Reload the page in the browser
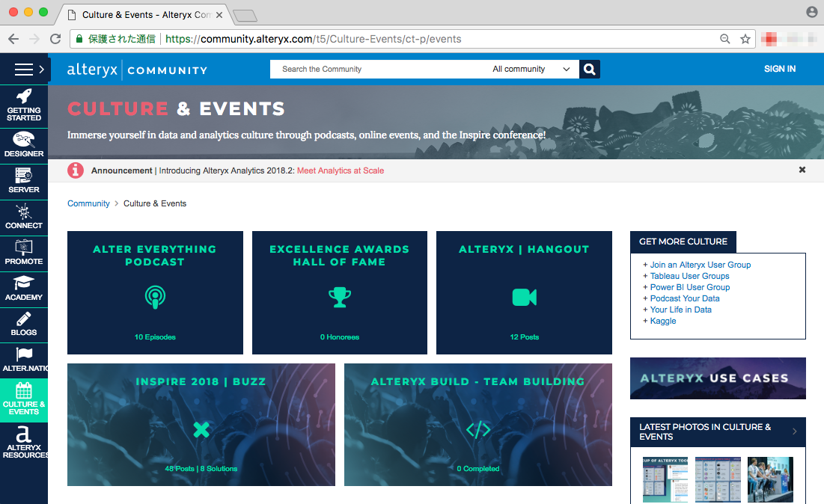824x504 pixels. click(55, 39)
